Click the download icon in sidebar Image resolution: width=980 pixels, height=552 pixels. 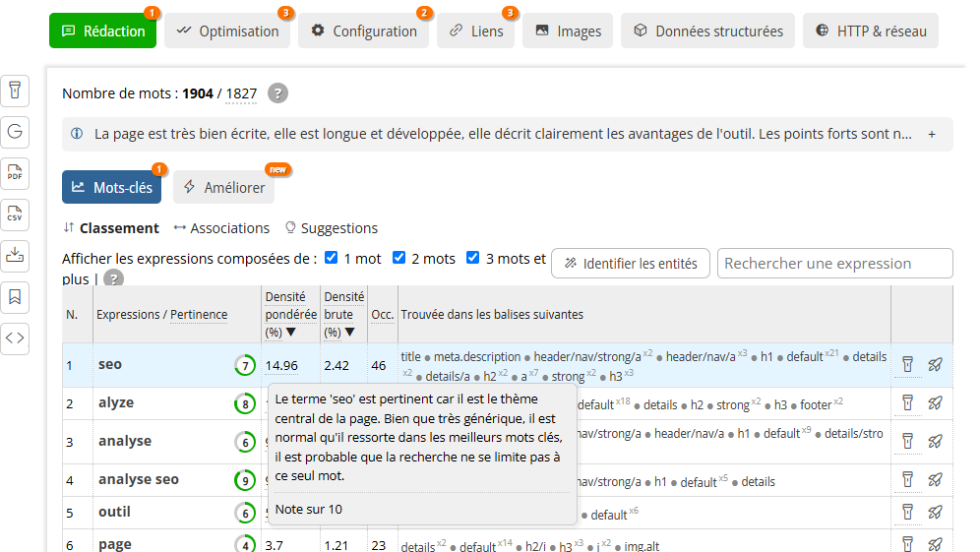[x=15, y=256]
